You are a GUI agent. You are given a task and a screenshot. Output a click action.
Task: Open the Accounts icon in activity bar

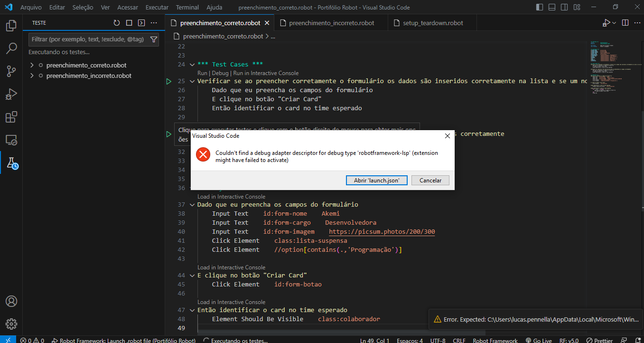[11, 301]
